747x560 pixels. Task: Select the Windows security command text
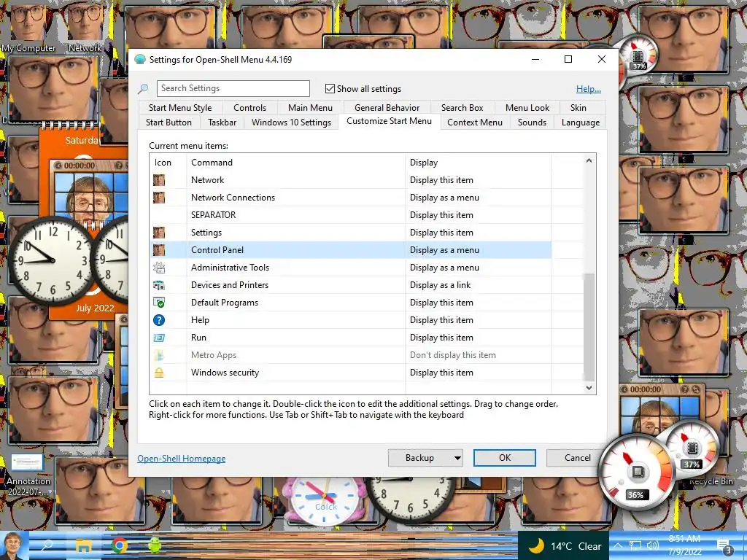point(225,373)
